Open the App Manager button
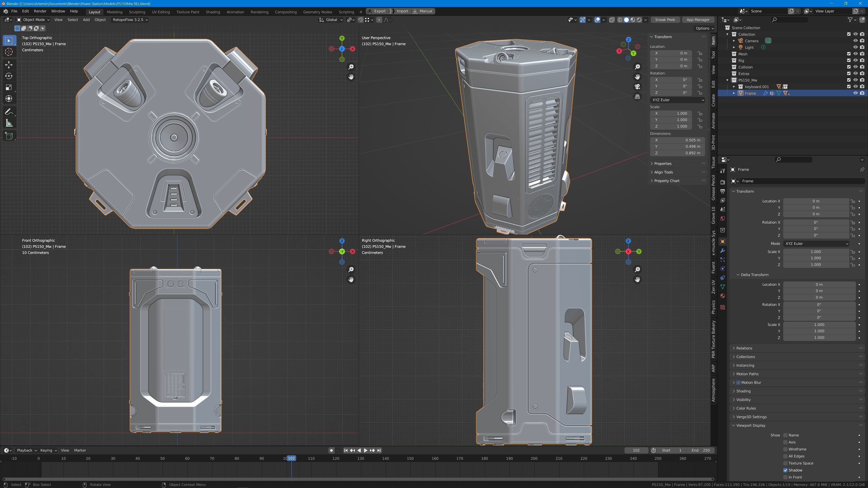The height and width of the screenshot is (488, 868). click(x=698, y=20)
